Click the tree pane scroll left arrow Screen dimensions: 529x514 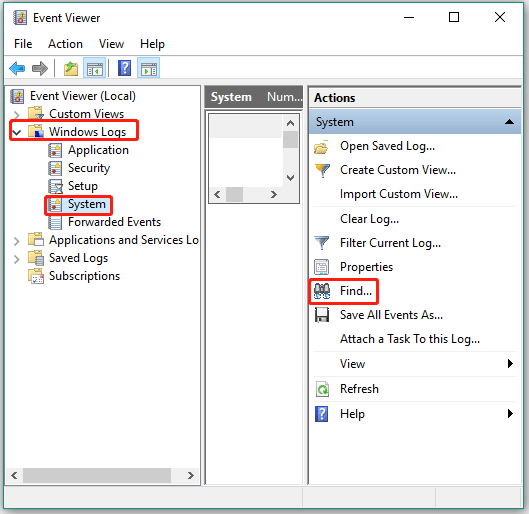click(x=14, y=475)
